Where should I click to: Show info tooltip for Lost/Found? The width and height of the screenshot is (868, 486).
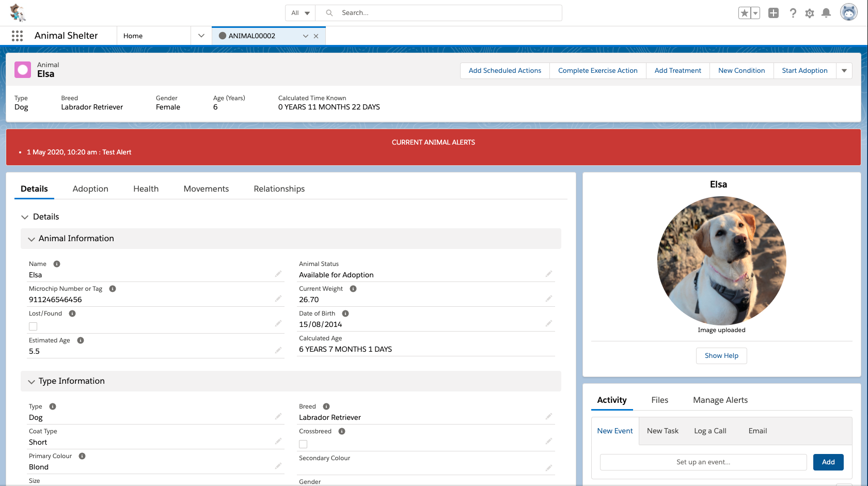[72, 313]
